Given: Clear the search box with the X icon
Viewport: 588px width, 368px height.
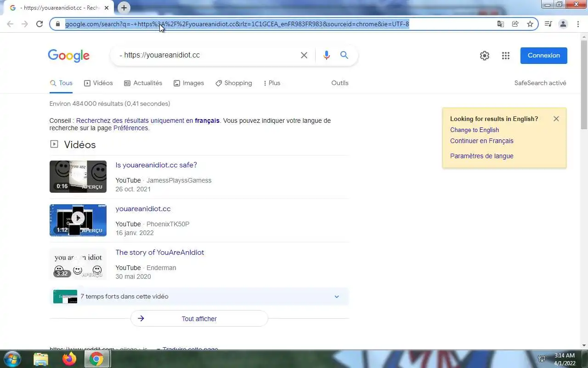Looking at the screenshot, I should 304,55.
